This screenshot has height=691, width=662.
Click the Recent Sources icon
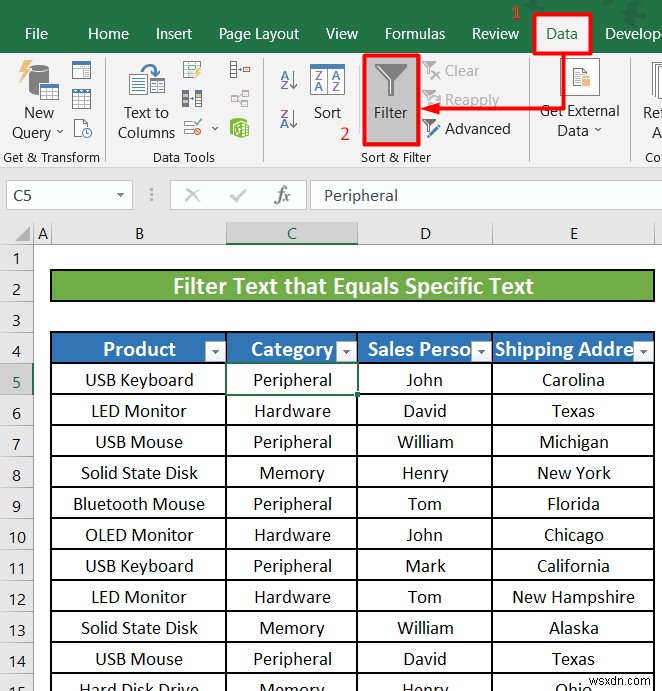pos(82,129)
